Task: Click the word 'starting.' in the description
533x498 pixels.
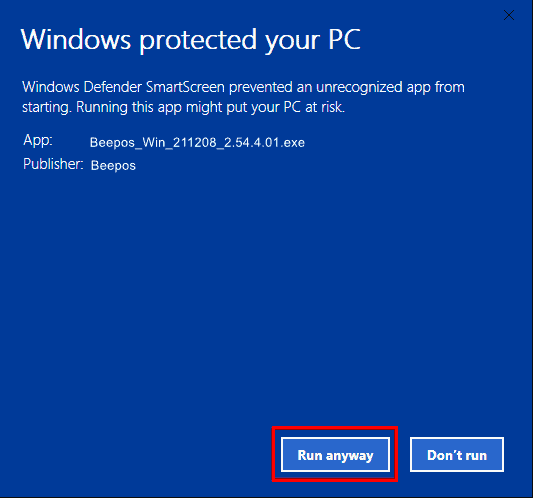Action: click(47, 108)
